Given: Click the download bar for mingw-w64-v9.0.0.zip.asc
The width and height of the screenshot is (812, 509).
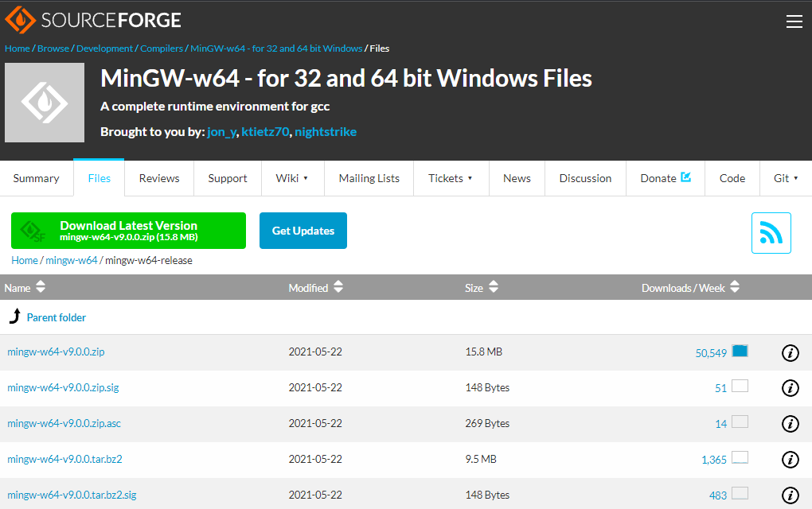Looking at the screenshot, I should tap(740, 422).
